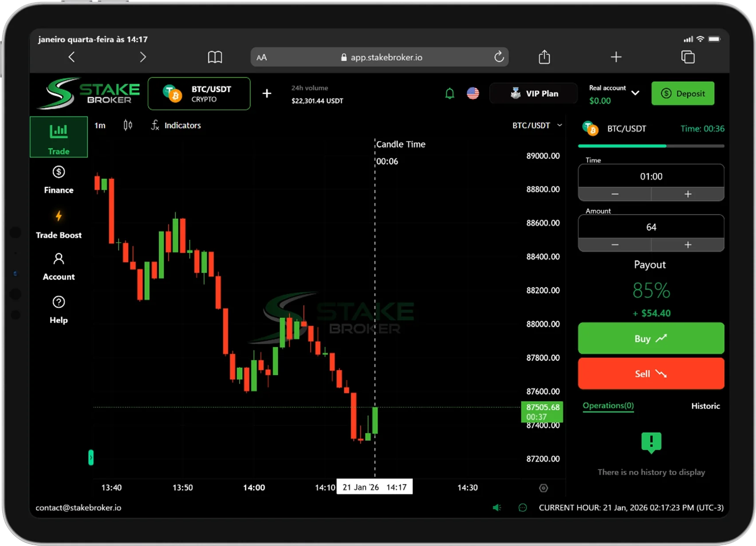Click the 85% payout value
Viewport: 756px width, 546px height.
tap(651, 291)
